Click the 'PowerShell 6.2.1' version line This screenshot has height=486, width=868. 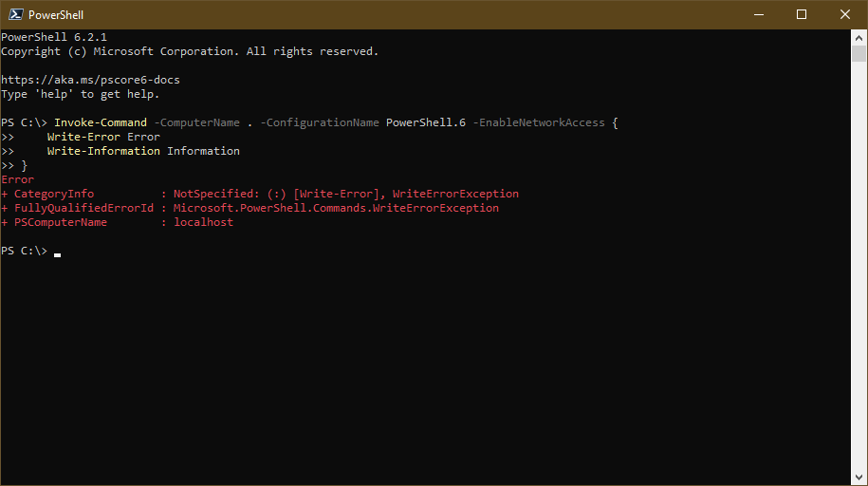click(54, 37)
